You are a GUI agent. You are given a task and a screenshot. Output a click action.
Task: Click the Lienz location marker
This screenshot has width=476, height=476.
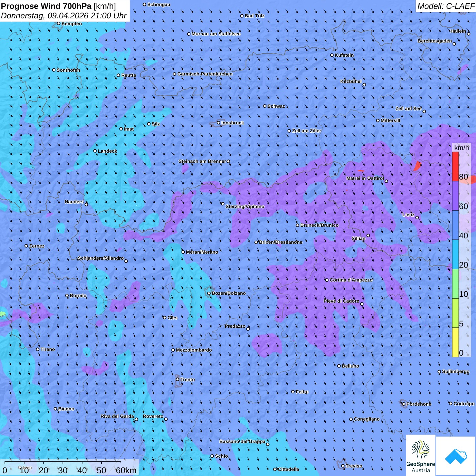[417, 218]
